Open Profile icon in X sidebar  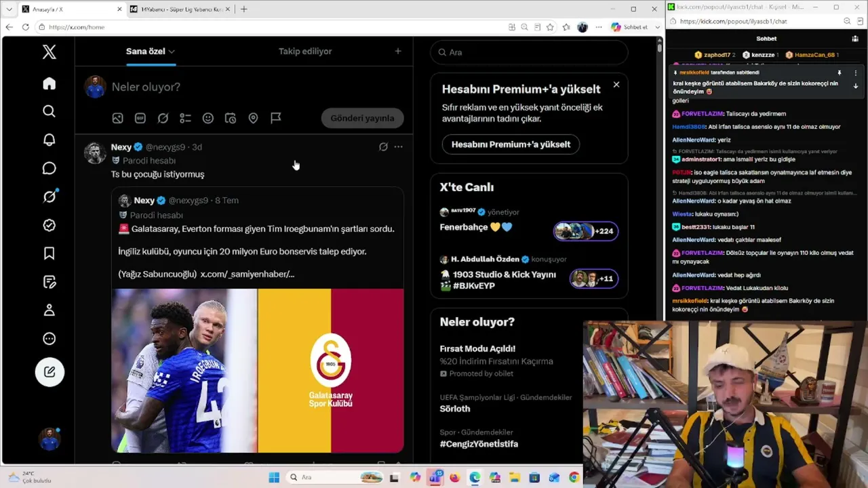tap(50, 310)
